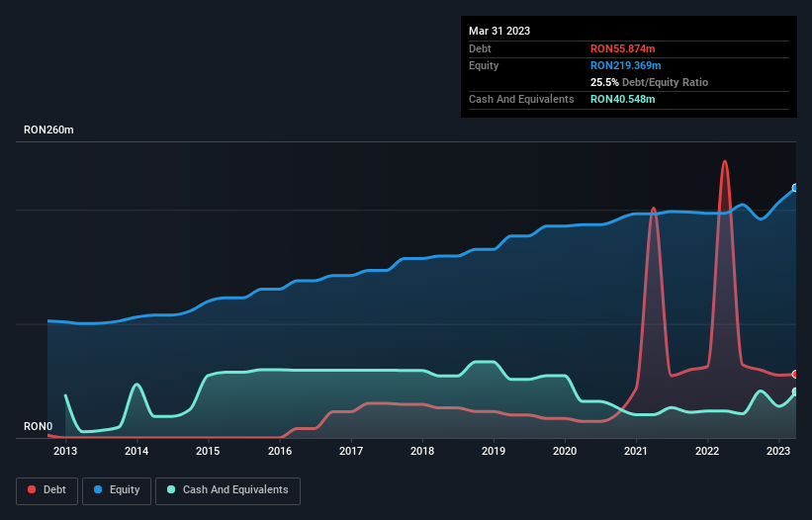Click the 2018 x-axis label
This screenshot has width=812, height=520.
(422, 451)
